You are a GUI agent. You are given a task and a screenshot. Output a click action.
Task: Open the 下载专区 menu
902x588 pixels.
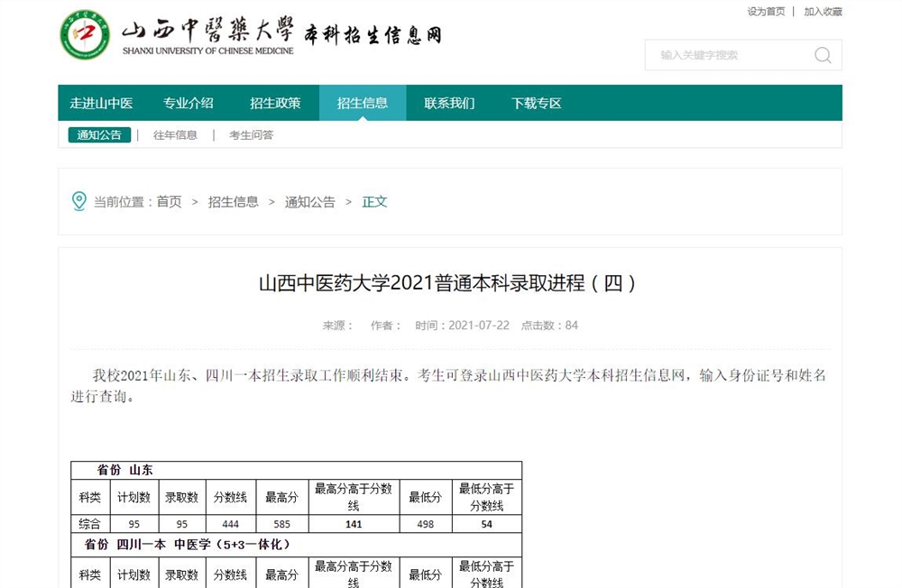[536, 103]
